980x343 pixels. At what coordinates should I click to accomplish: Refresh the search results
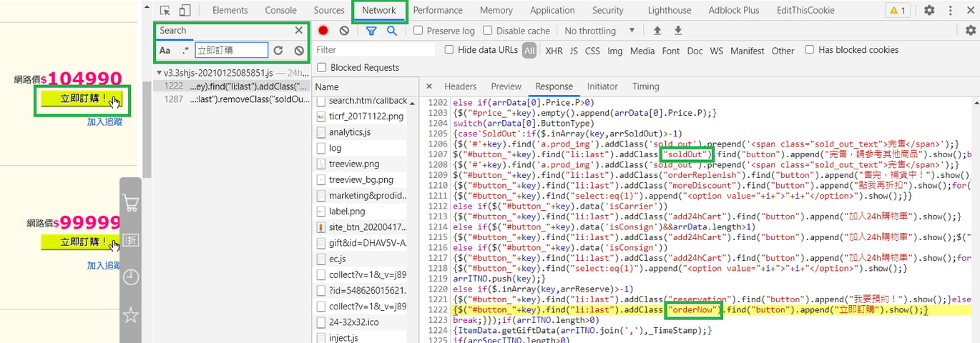tap(278, 51)
